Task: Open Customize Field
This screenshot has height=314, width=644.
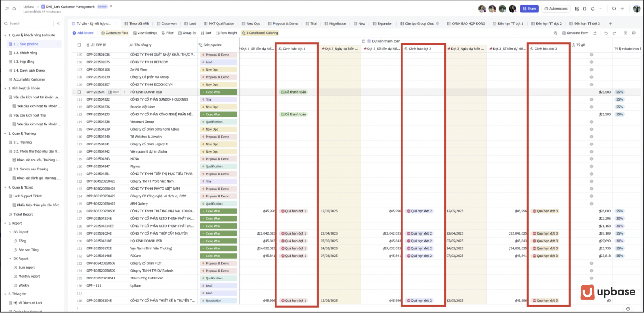Action: 115,33
